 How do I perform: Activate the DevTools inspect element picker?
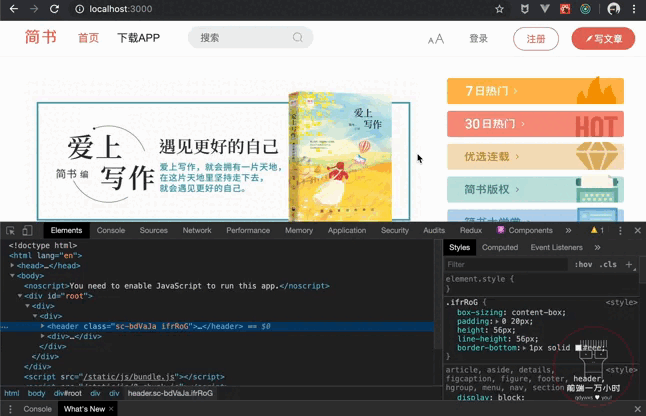(x=10, y=231)
